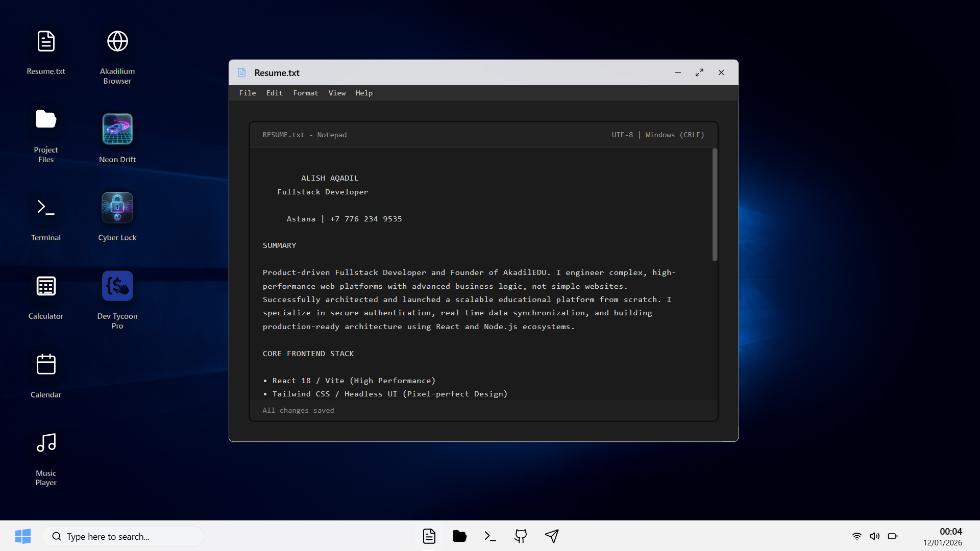
Task: Select the notepad icon in the taskbar
Action: [429, 536]
